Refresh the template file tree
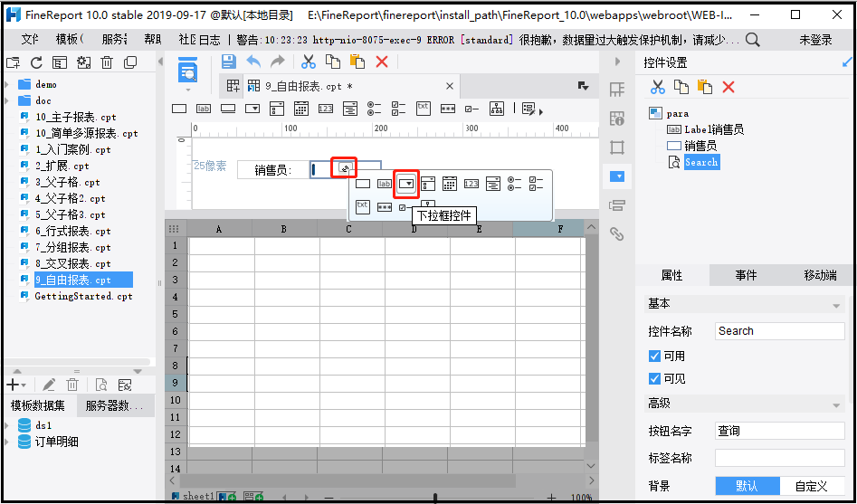Screen dimensions: 857x504 click(36, 62)
